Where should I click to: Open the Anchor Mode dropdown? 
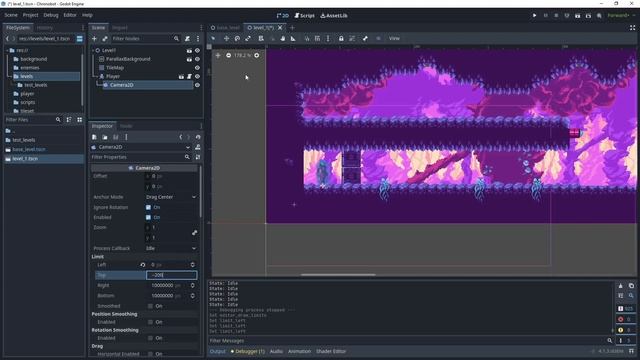pos(171,197)
